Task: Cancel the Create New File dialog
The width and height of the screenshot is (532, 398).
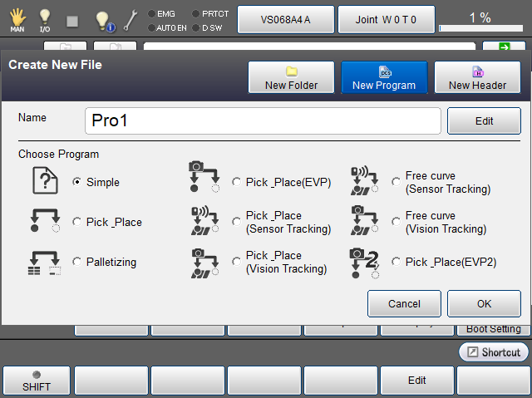Action: click(x=404, y=303)
